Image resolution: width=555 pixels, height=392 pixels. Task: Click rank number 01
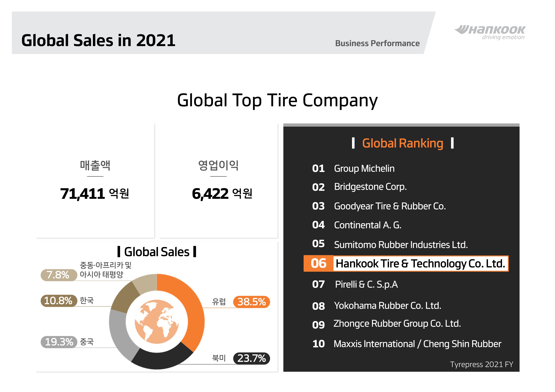point(318,169)
